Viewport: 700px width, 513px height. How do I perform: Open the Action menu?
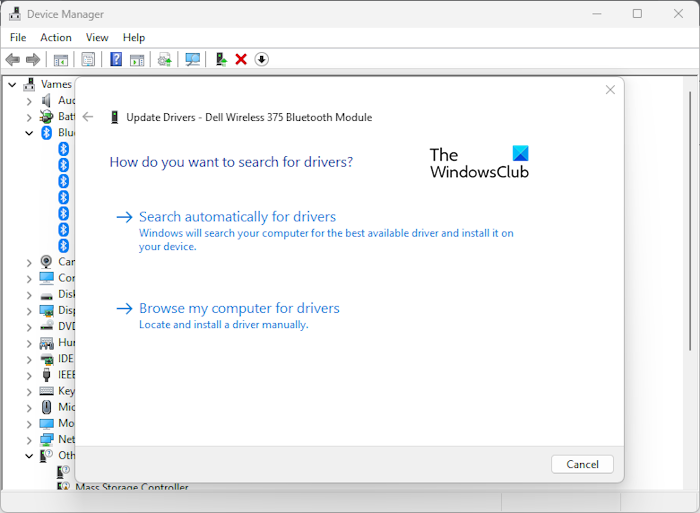[x=56, y=38]
